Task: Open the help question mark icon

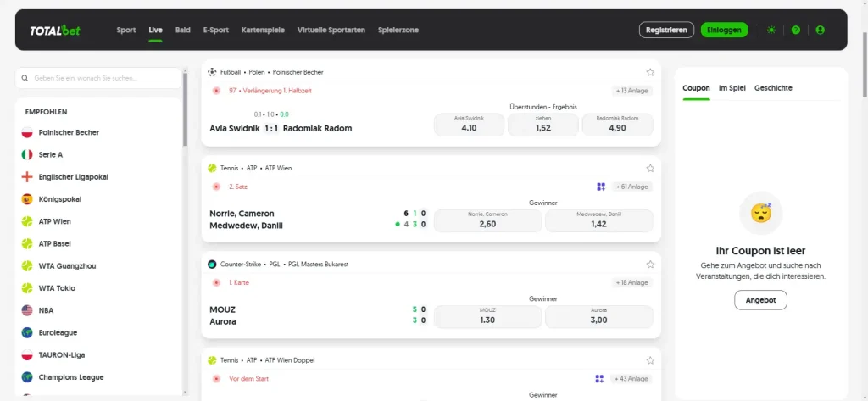Action: (x=795, y=30)
